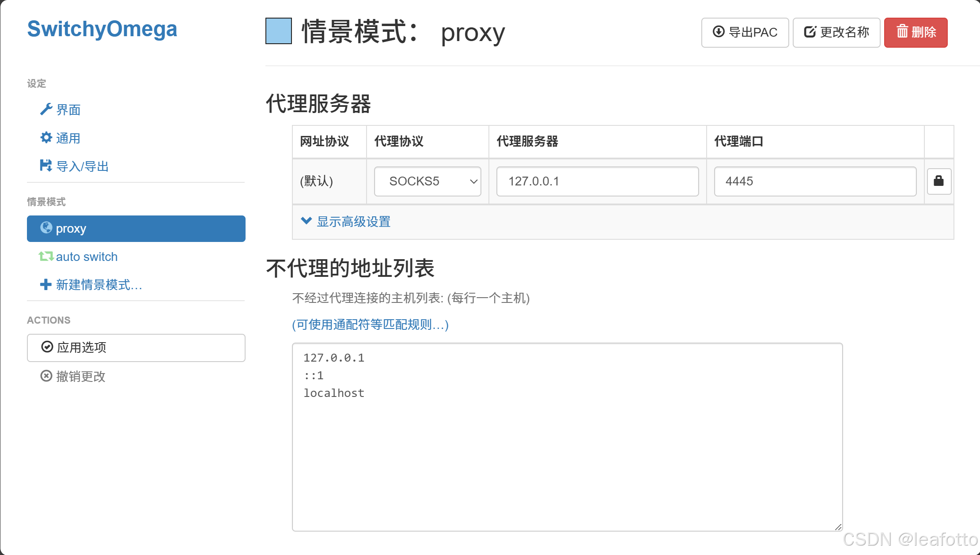
Task: Click the save icon for 导入/导出
Action: click(x=46, y=166)
